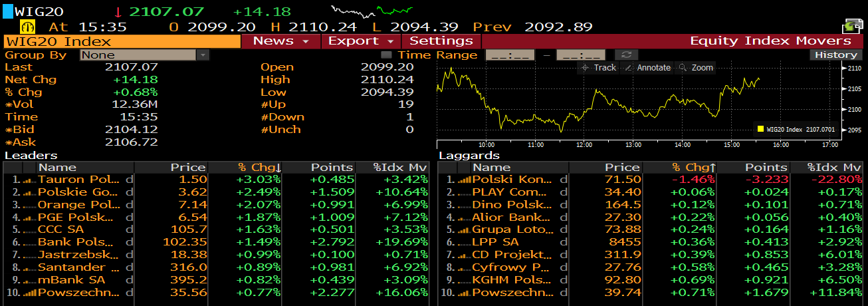Click the yellow gauge icon beside At 15:35

click(x=28, y=27)
